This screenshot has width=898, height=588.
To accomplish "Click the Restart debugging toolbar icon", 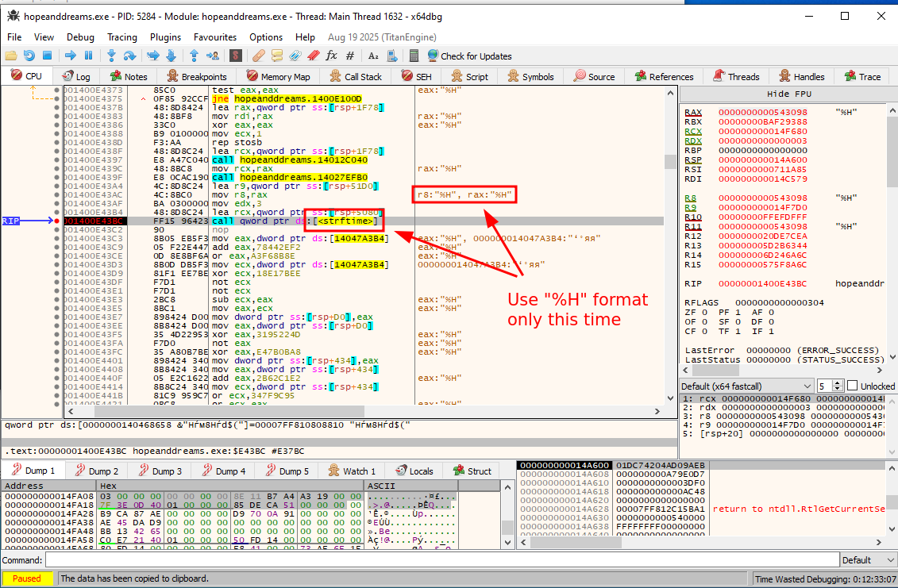I will click(29, 56).
